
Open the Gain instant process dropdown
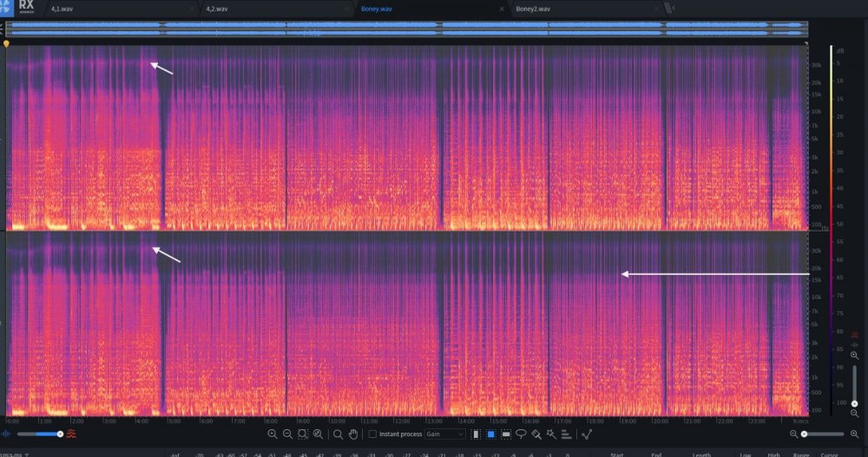click(444, 434)
